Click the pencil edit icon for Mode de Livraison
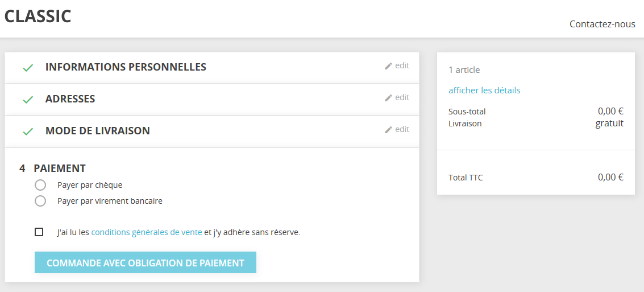This screenshot has width=644, height=292. point(388,130)
